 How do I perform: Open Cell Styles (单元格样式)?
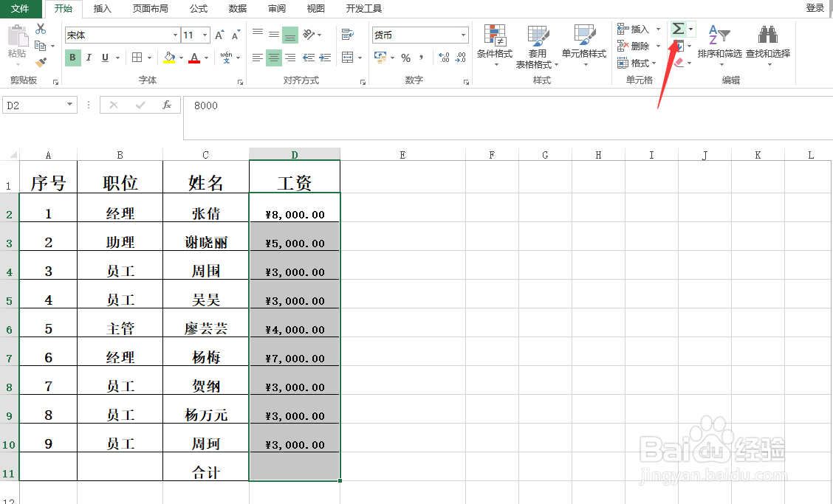[584, 46]
